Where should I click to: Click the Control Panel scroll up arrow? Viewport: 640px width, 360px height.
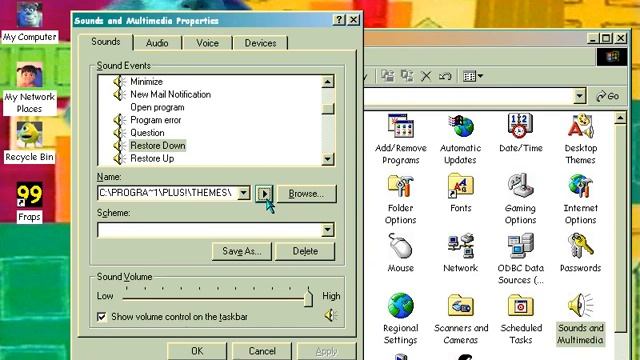point(620,118)
